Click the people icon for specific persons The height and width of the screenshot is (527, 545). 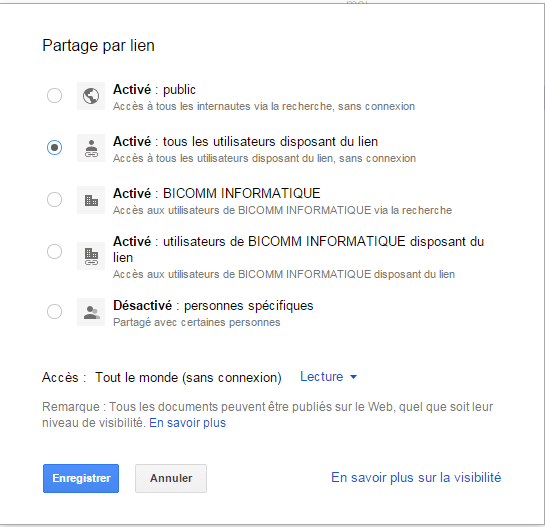pyautogui.click(x=91, y=312)
